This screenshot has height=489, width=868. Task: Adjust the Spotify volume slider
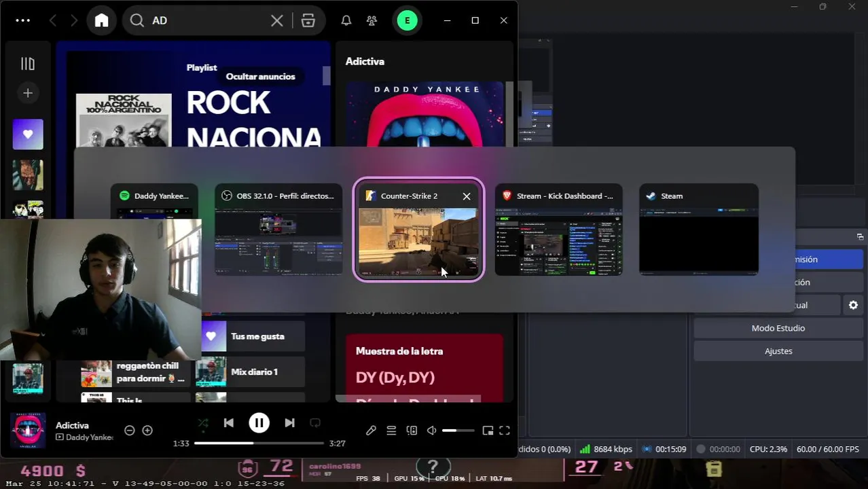(x=458, y=431)
